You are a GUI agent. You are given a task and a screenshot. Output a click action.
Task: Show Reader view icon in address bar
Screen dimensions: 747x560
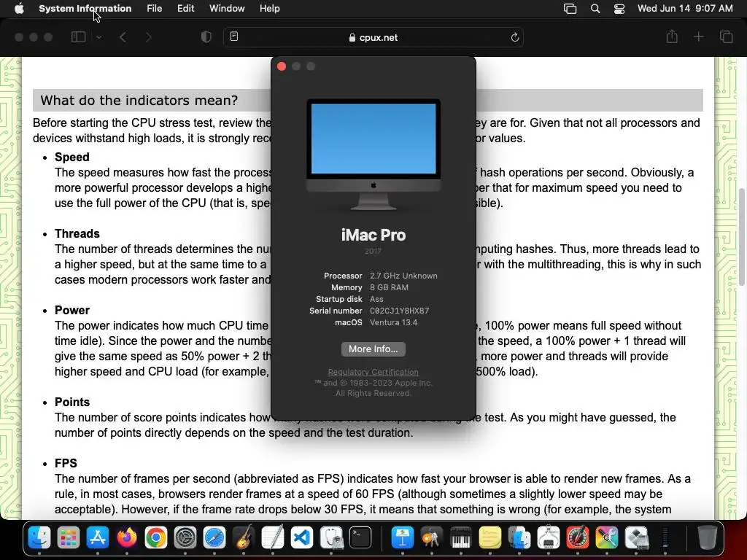tap(234, 36)
